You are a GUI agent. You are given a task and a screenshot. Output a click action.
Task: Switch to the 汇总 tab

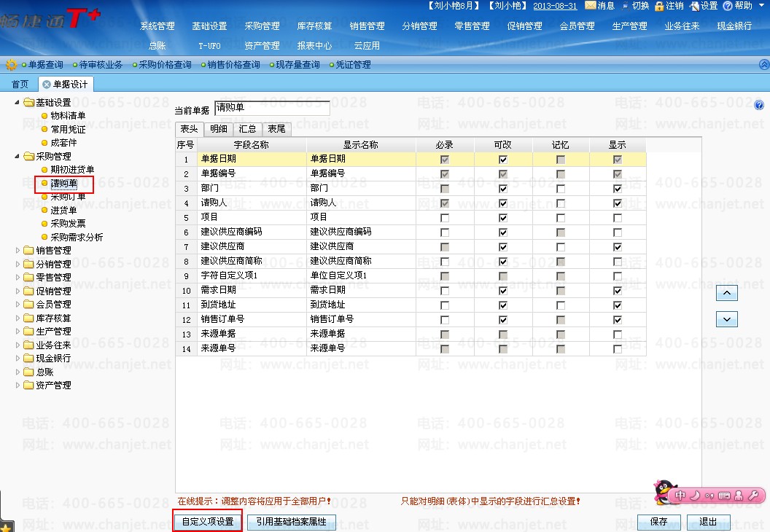247,129
